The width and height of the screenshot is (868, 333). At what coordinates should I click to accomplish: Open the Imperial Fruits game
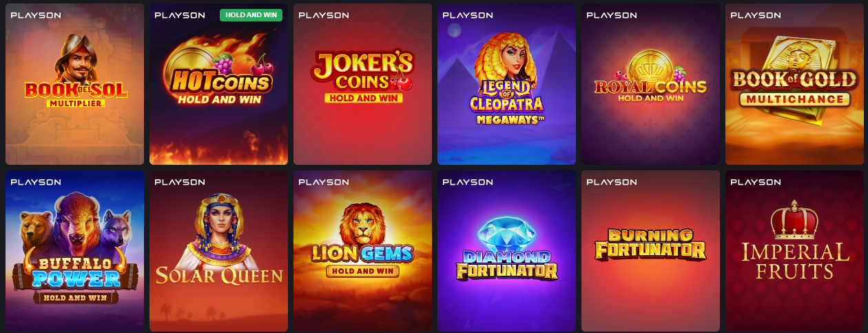pos(794,251)
